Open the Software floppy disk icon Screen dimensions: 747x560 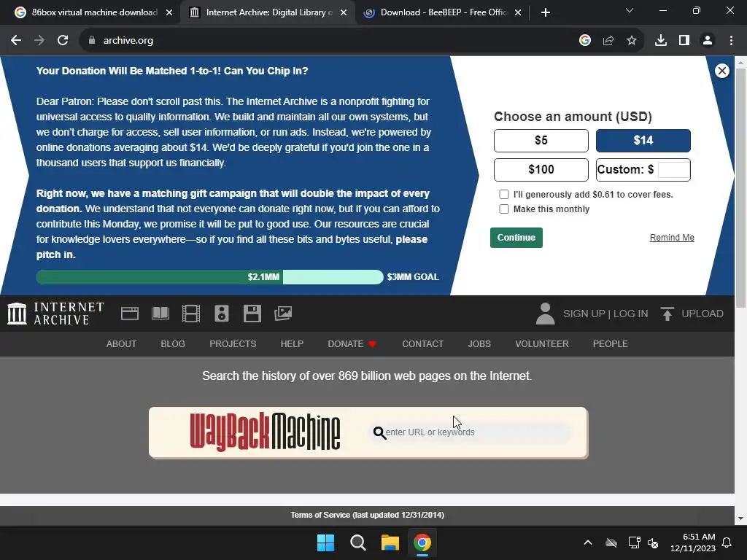252,314
